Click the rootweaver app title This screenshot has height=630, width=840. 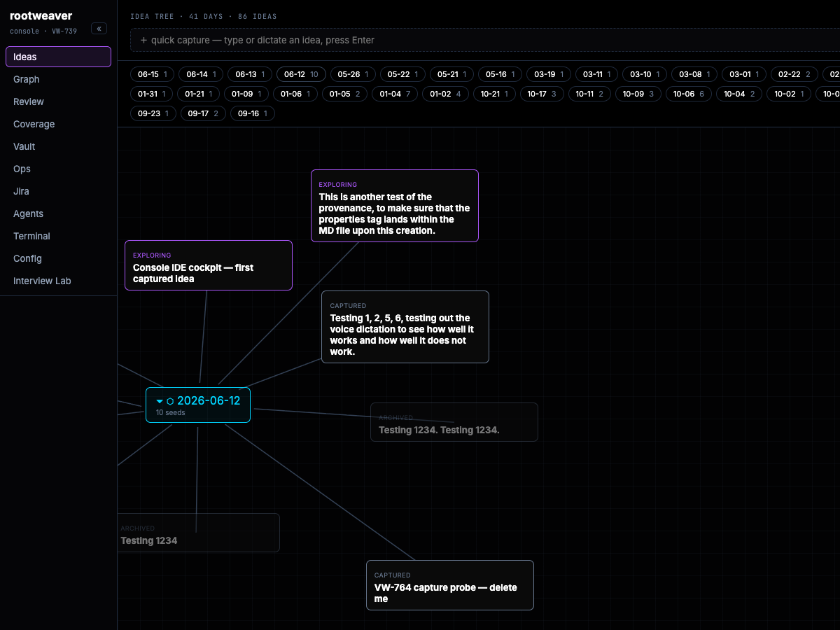pyautogui.click(x=41, y=16)
